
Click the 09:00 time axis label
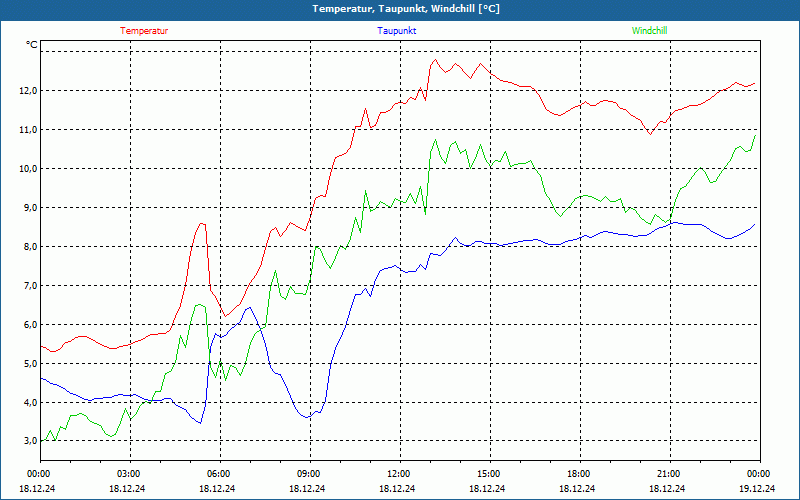tap(310, 474)
